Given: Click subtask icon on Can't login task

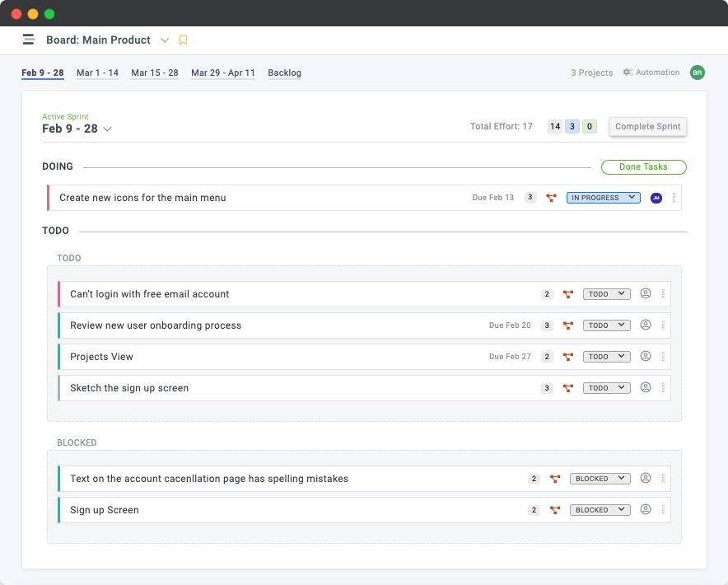Looking at the screenshot, I should point(567,294).
